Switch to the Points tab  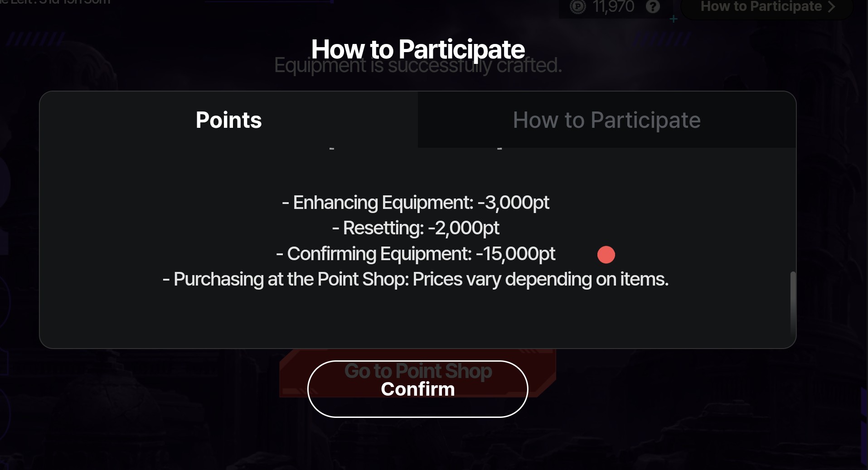point(228,120)
